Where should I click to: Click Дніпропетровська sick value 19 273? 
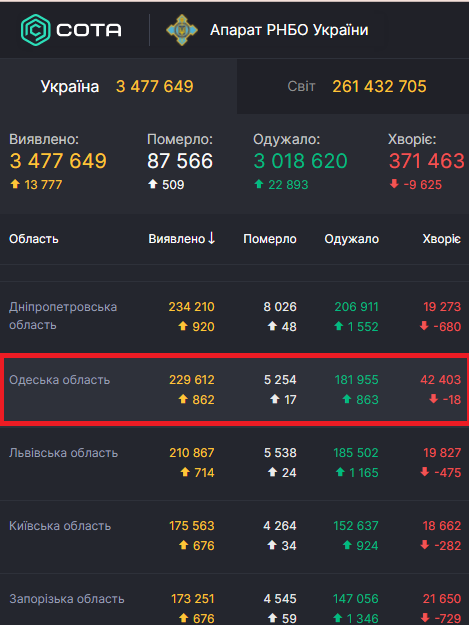point(442,307)
